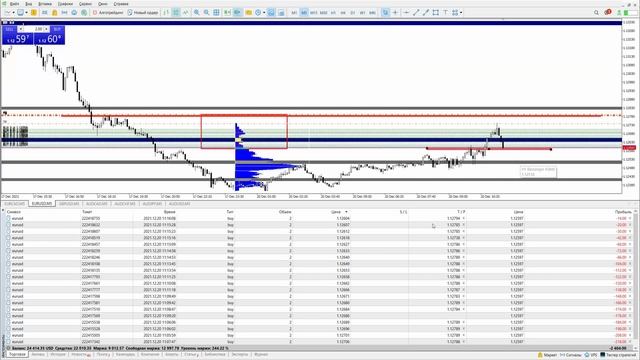Image resolution: width=640 pixels, height=360 pixels.
Task: Expand the periods clock dropdown arrow
Action: coord(264,13)
